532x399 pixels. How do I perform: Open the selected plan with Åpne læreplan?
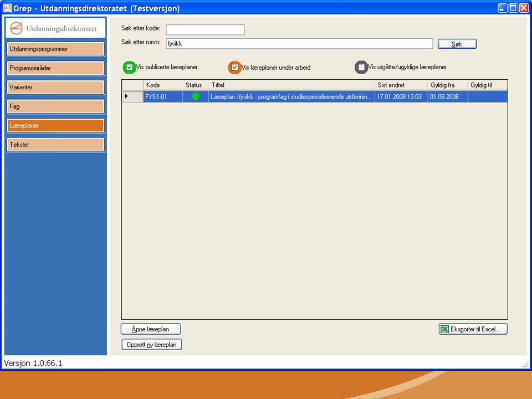pyautogui.click(x=151, y=329)
